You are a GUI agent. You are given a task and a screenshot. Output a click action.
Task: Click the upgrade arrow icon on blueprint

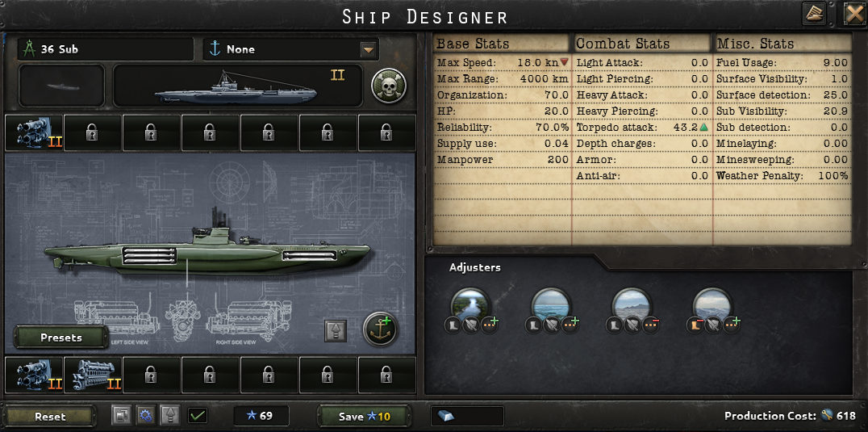335,330
